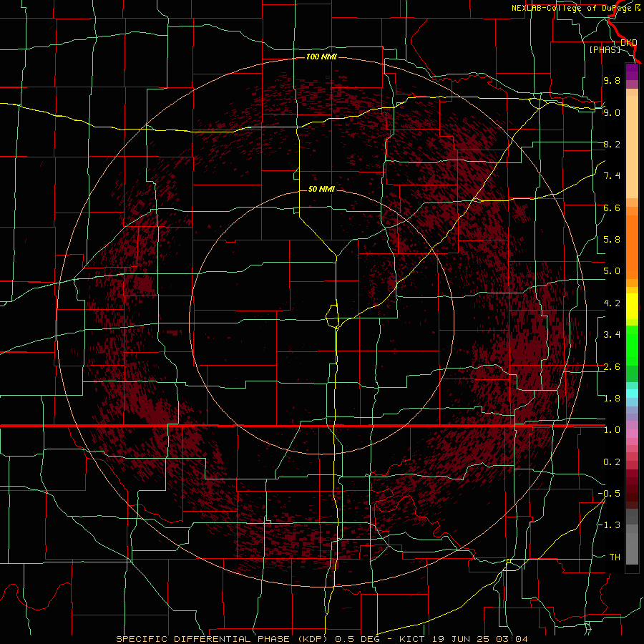Click the yellow color band on the legend

(632, 306)
